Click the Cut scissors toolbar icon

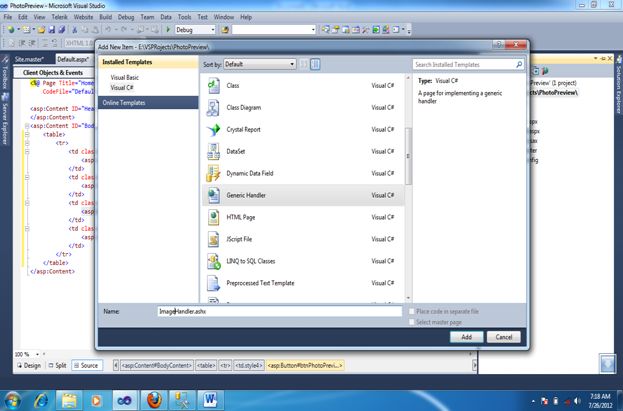74,30
